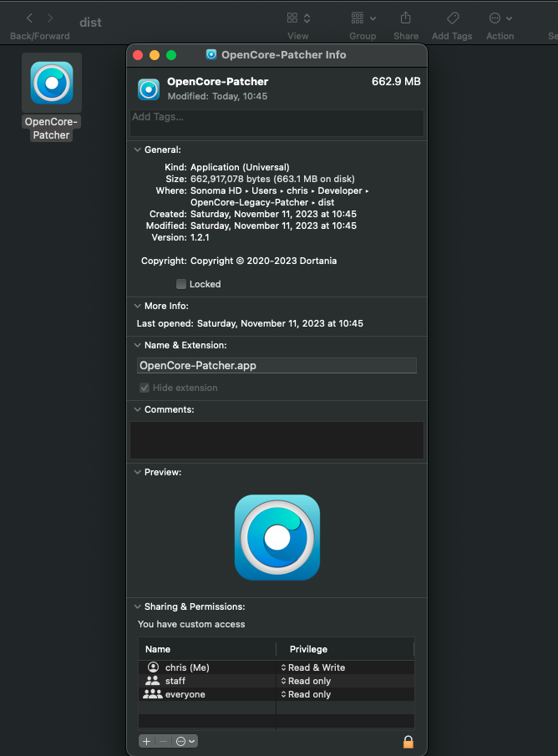Screen dimensions: 558x756
Task: Collapse the Sharing & Permissions section
Action: pos(138,606)
